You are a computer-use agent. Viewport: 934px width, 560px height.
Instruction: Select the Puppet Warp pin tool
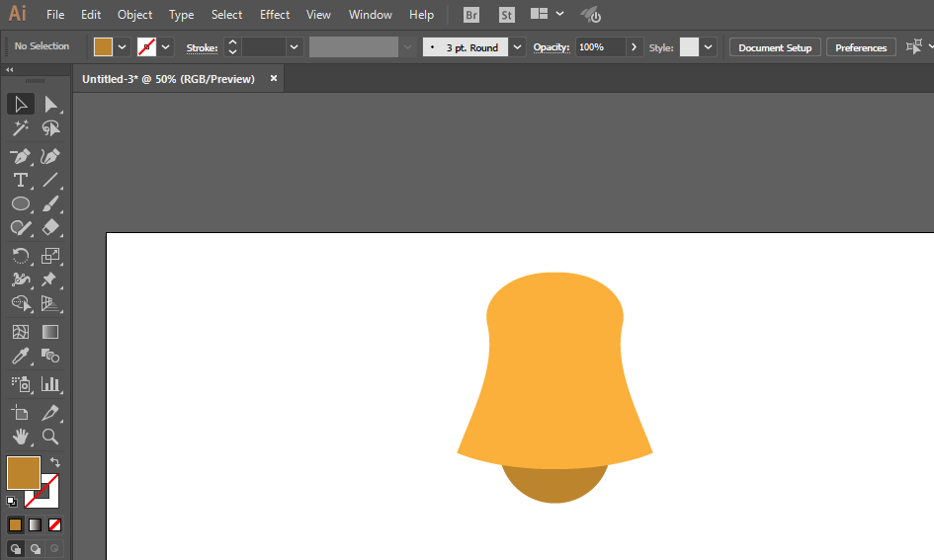coord(50,280)
